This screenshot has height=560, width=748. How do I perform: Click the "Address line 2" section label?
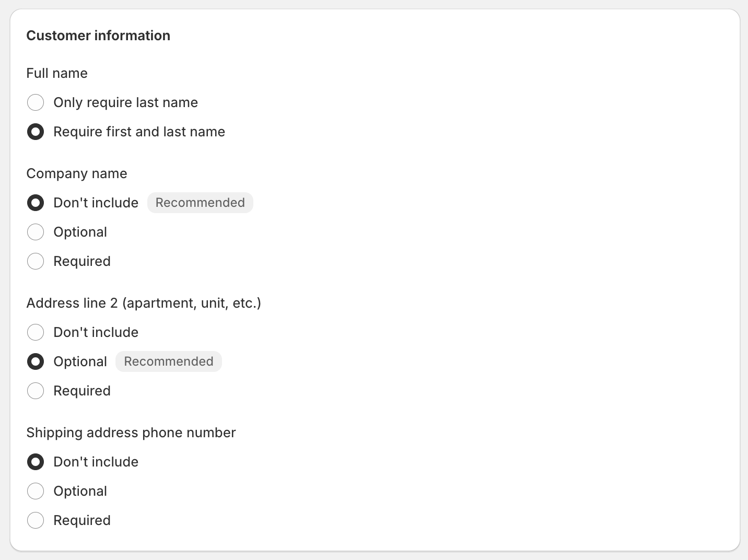pyautogui.click(x=144, y=303)
